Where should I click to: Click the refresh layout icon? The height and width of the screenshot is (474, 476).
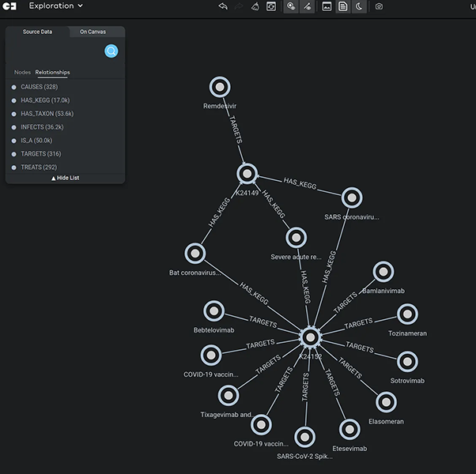coord(271,6)
